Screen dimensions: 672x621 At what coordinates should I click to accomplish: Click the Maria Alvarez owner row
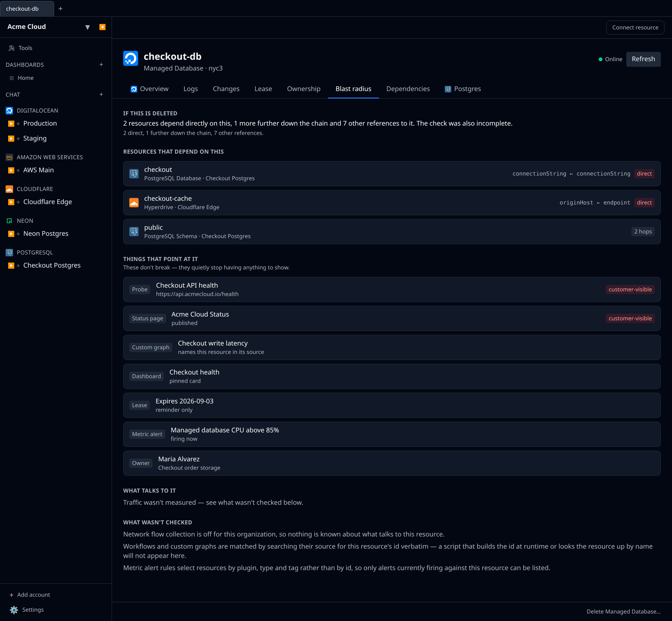pos(392,463)
